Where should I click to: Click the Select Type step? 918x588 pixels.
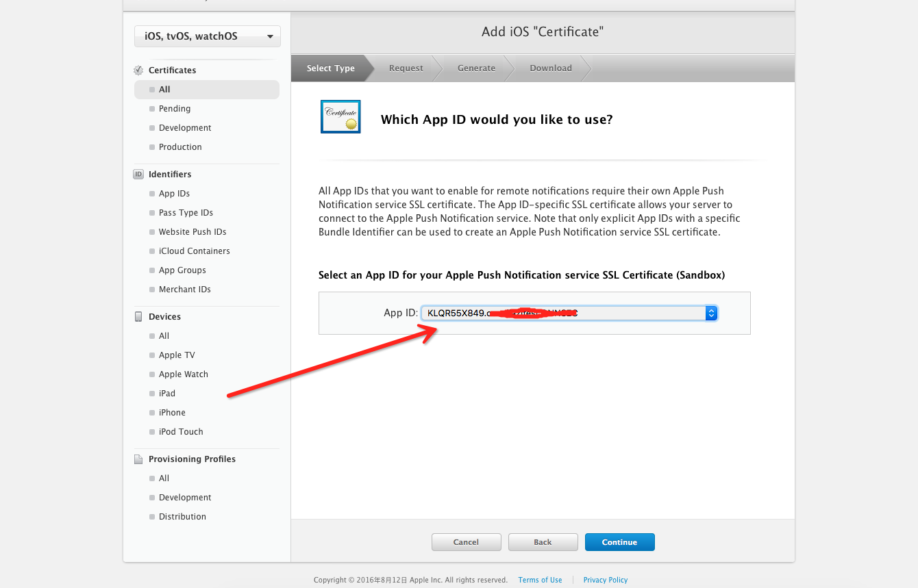click(x=331, y=68)
